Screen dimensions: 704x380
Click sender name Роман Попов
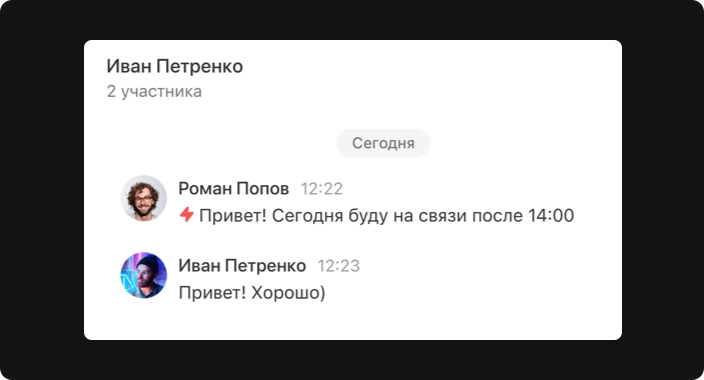(x=233, y=189)
